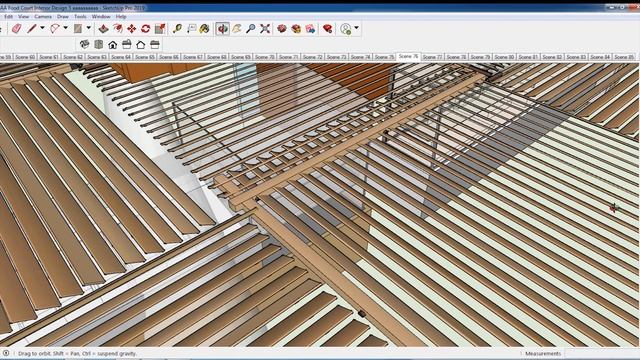Switch to Left view
The width and height of the screenshot is (640, 360).
155,44
